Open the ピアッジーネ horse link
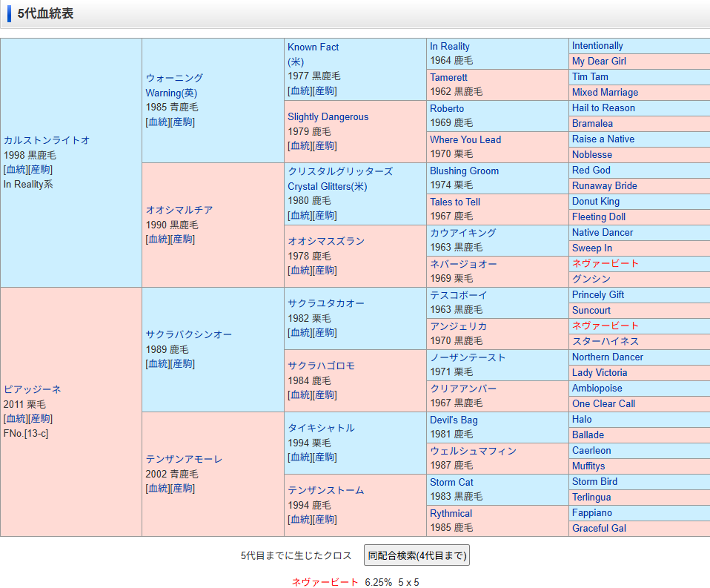The image size is (710, 588). coord(33,389)
